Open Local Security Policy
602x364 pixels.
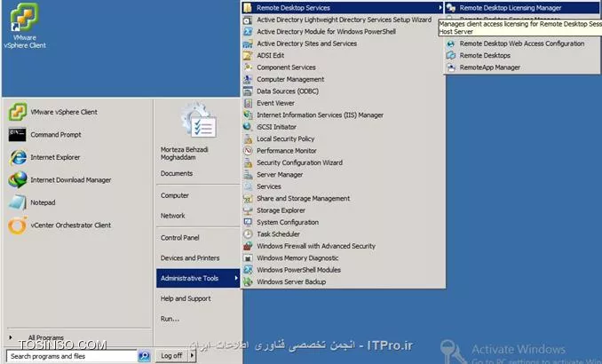pos(285,138)
